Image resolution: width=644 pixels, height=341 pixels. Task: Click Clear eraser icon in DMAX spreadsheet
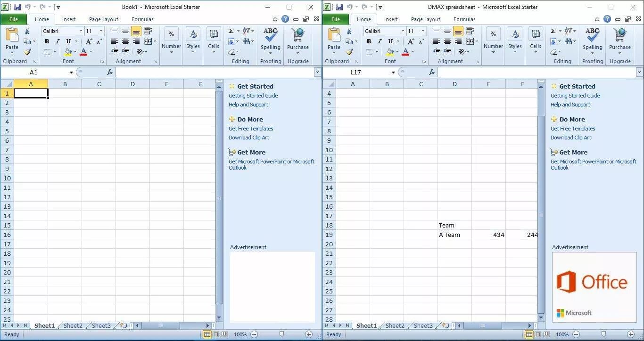pyautogui.click(x=553, y=52)
